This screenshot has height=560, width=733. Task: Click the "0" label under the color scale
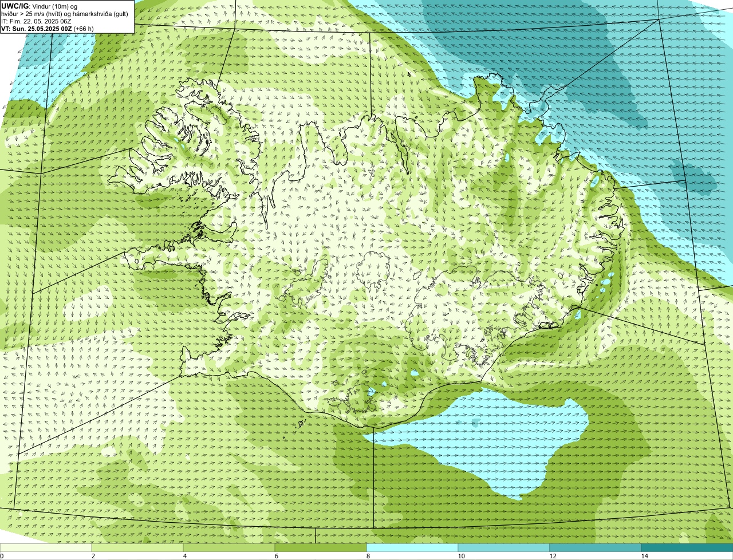2,556
